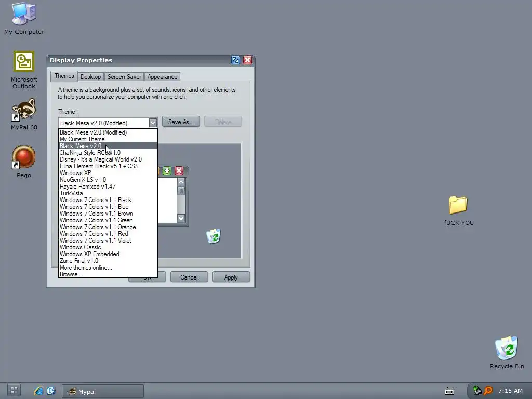The width and height of the screenshot is (532, 399).
Task: Select Black Mesa v2.0 (Modified) in list
Action: 108,132
